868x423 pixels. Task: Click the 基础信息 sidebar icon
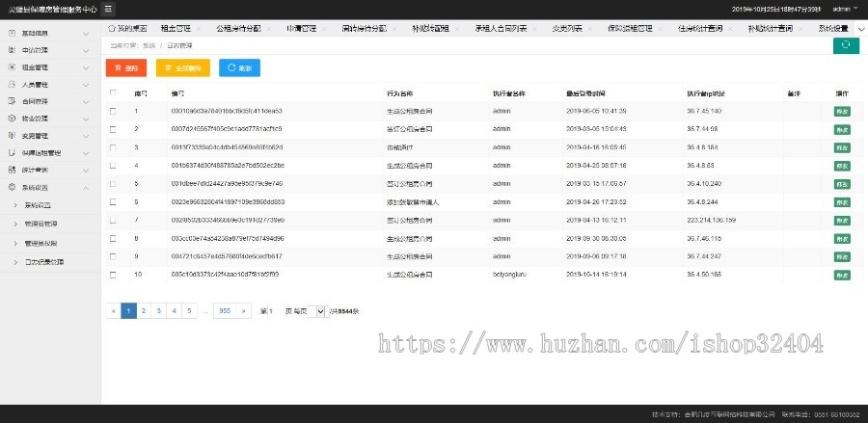[12, 33]
